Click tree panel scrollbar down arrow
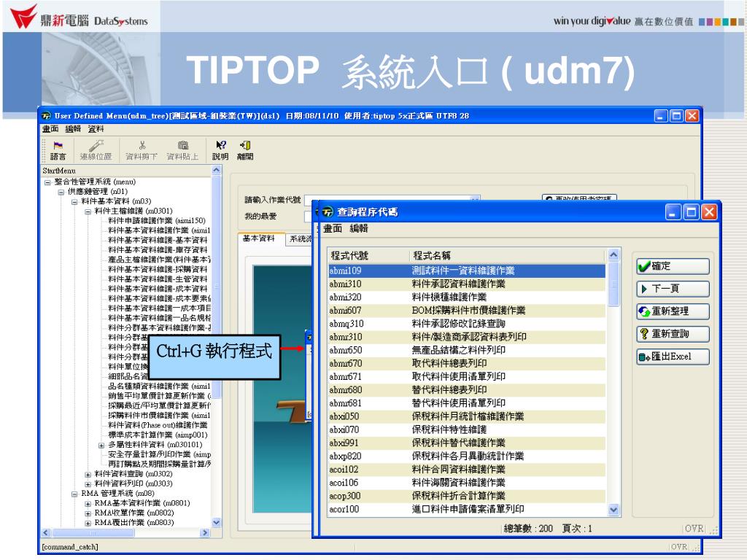Image resolution: width=747 pixels, height=560 pixels. (x=216, y=522)
